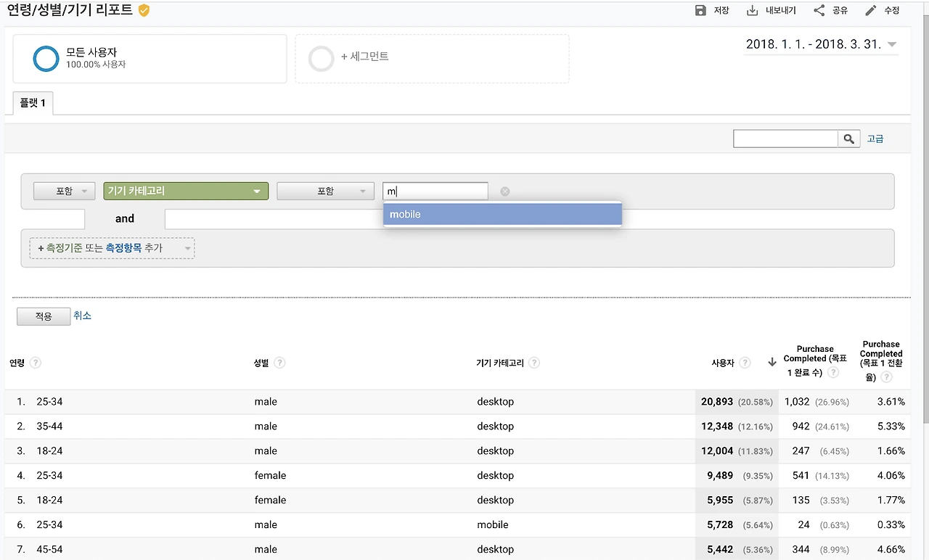Screen dimensions: 929x560
Task: Click the 적용 apply button
Action: point(44,316)
